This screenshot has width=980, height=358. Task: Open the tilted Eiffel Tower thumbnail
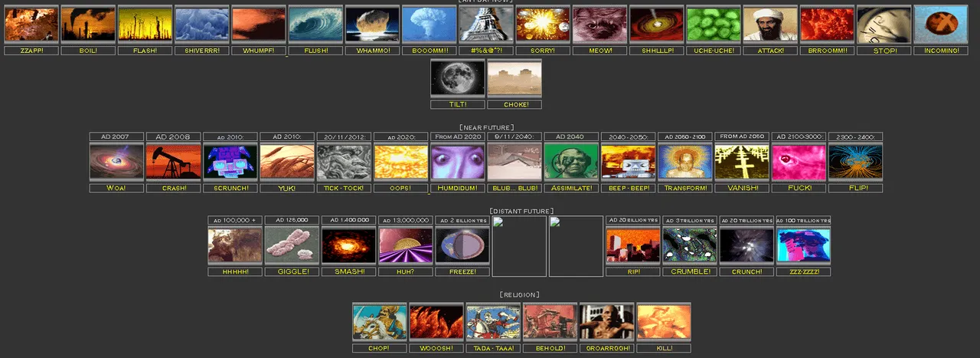point(486,25)
